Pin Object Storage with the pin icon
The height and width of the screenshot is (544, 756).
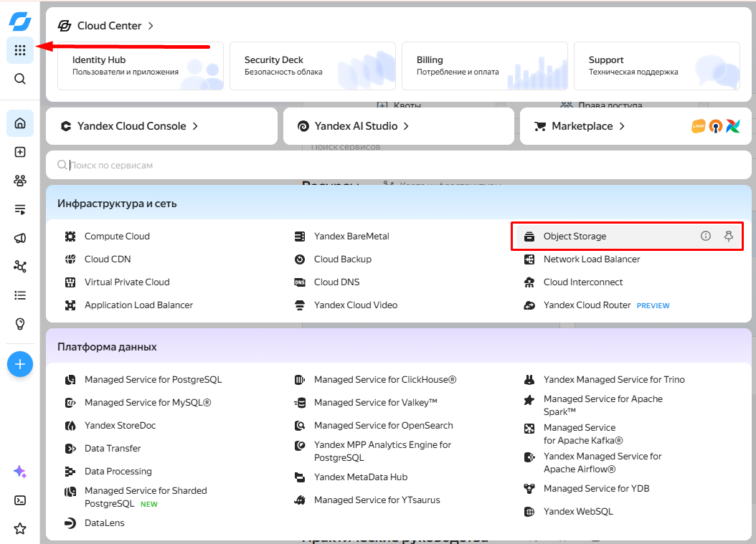click(729, 236)
